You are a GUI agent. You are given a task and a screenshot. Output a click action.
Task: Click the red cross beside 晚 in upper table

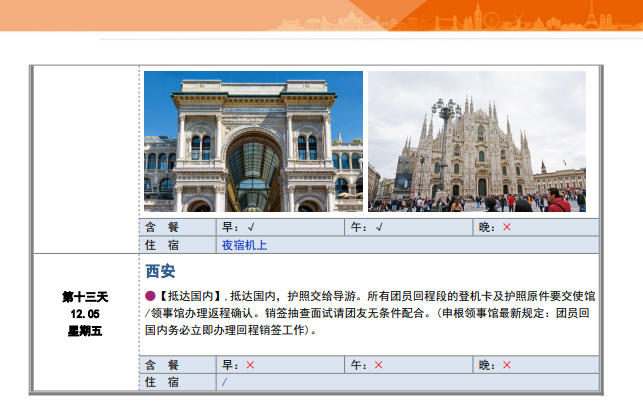[x=507, y=227]
